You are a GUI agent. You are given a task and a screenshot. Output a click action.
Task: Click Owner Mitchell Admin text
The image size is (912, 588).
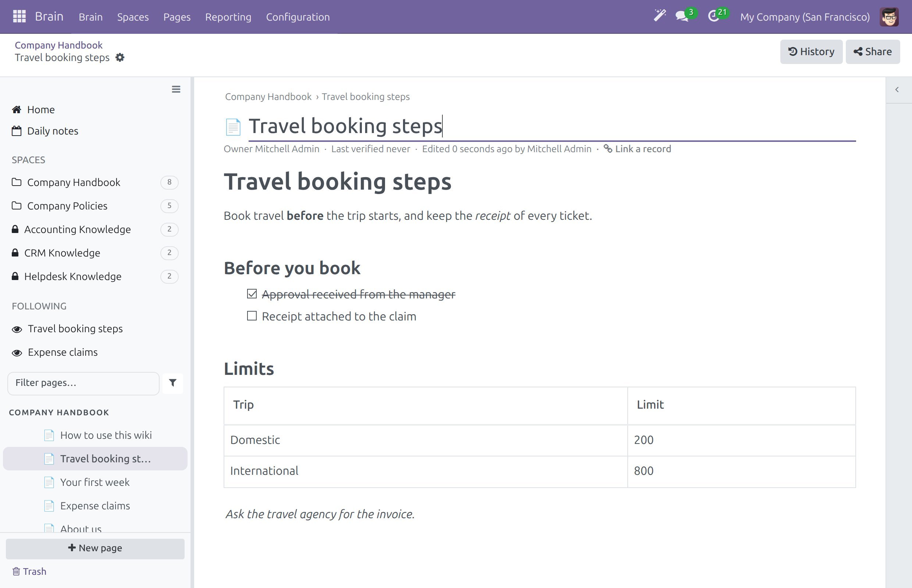271,149
